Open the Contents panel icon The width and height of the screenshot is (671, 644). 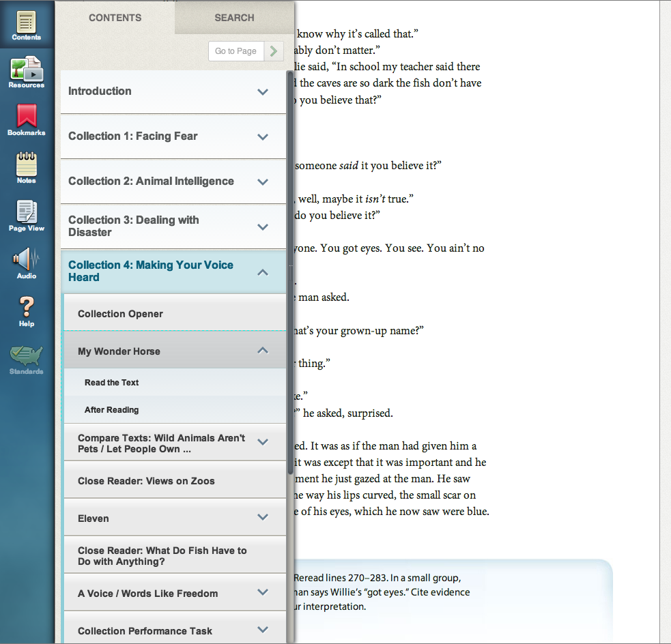[x=26, y=23]
